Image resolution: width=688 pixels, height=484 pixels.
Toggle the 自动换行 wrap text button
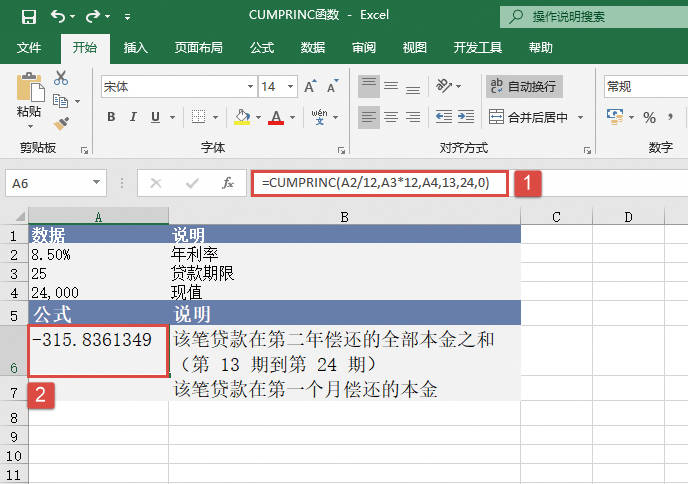pos(525,87)
